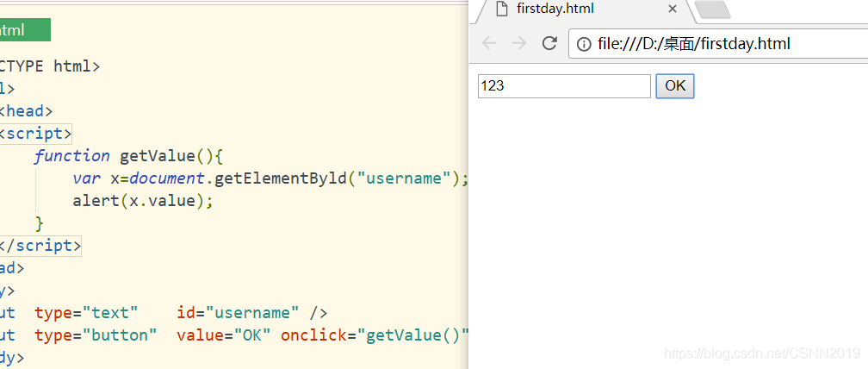Click the alert(x.value); line
This screenshot has width=868, height=369.
143,201
